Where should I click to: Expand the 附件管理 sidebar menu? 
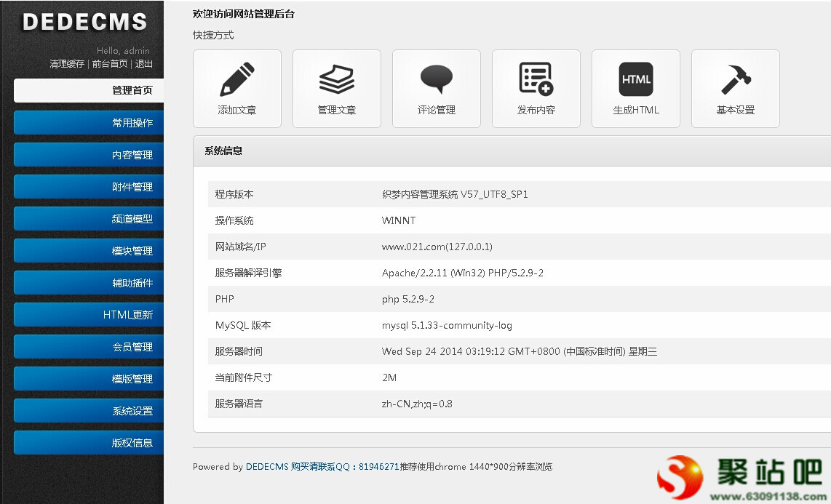(89, 187)
